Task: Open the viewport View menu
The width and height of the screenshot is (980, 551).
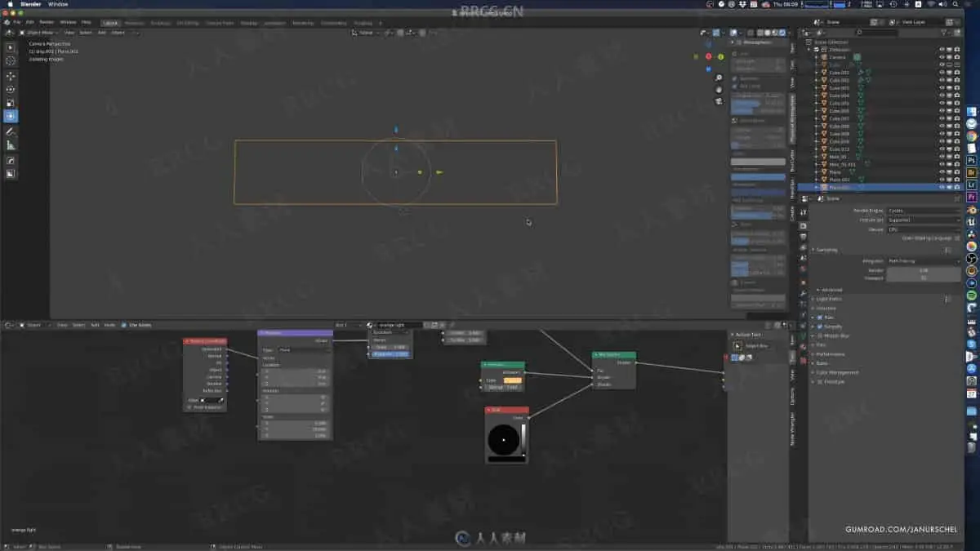Action: tap(69, 33)
